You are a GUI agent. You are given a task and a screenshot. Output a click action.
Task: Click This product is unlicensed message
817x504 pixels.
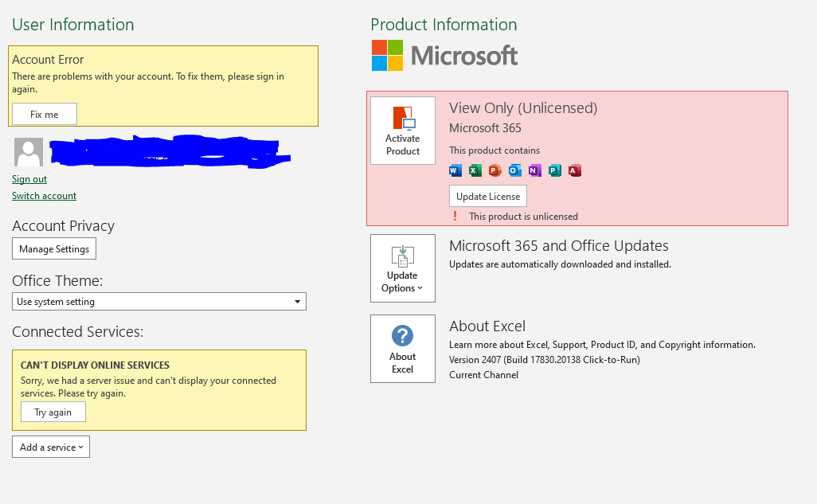click(x=523, y=217)
